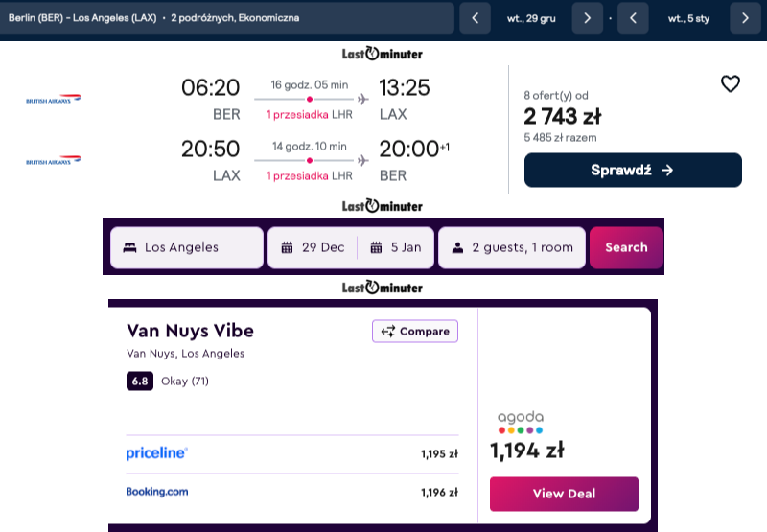Select the Booking.com offer row
Viewport: 767px width, 532px height.
tap(292, 492)
